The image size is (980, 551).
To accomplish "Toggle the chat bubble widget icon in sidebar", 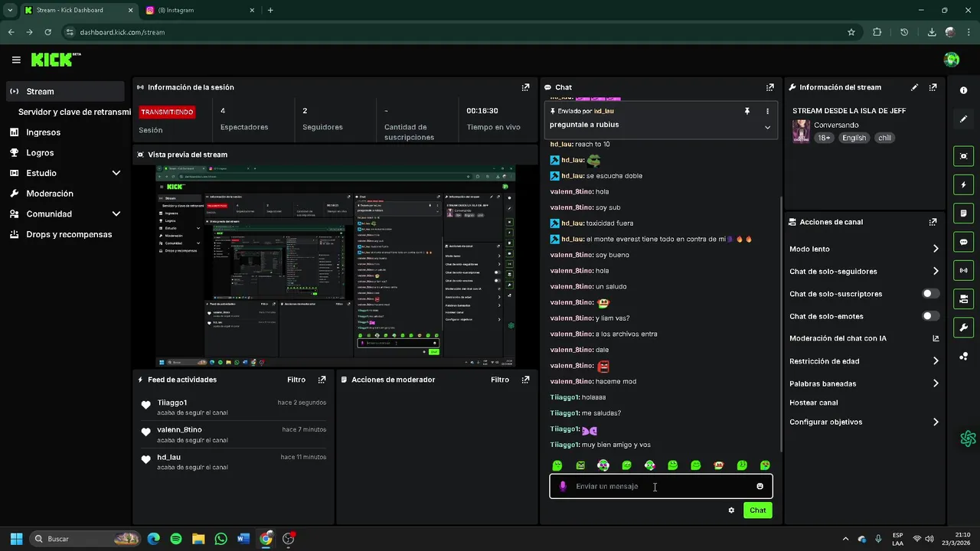I will [x=963, y=242].
